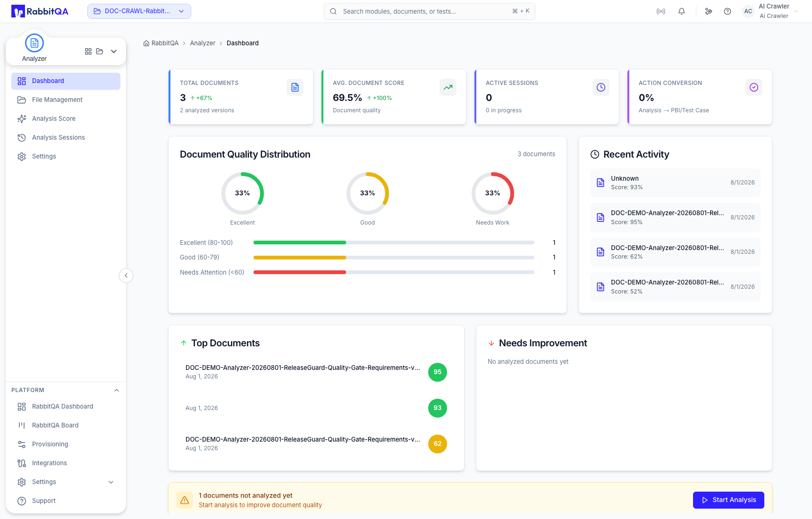This screenshot has width=812, height=519.
Task: Click the RabbitQA logo
Action: click(x=40, y=11)
